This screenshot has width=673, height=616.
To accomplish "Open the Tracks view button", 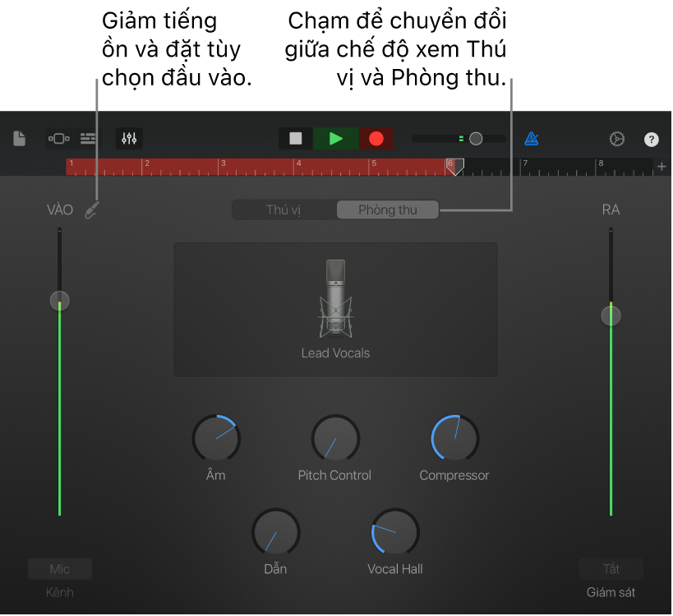I will point(88,139).
